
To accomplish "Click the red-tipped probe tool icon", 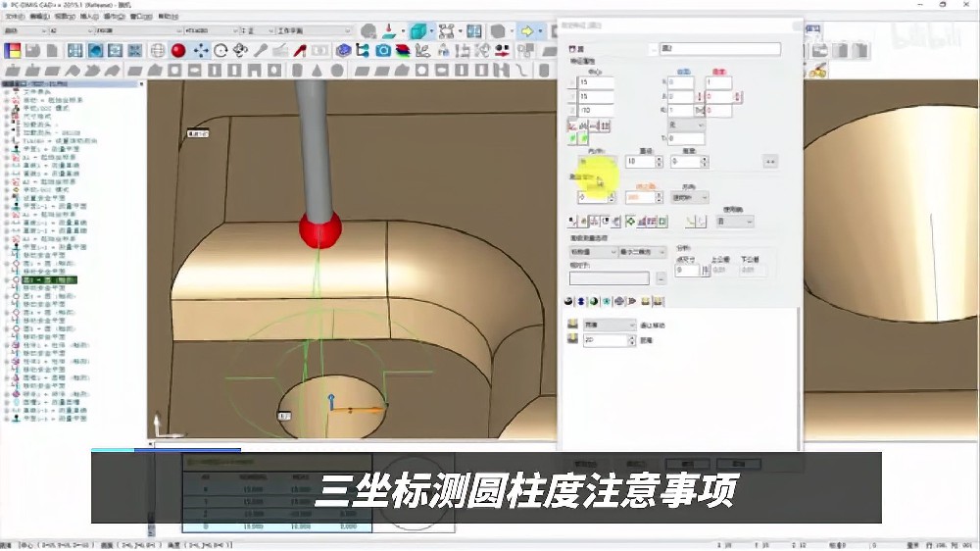I will (x=300, y=51).
